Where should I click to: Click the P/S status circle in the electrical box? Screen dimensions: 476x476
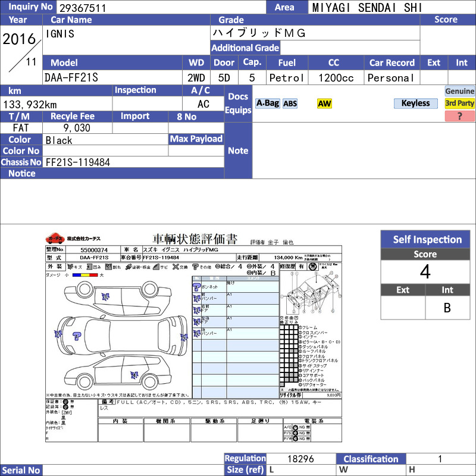coord(296,433)
